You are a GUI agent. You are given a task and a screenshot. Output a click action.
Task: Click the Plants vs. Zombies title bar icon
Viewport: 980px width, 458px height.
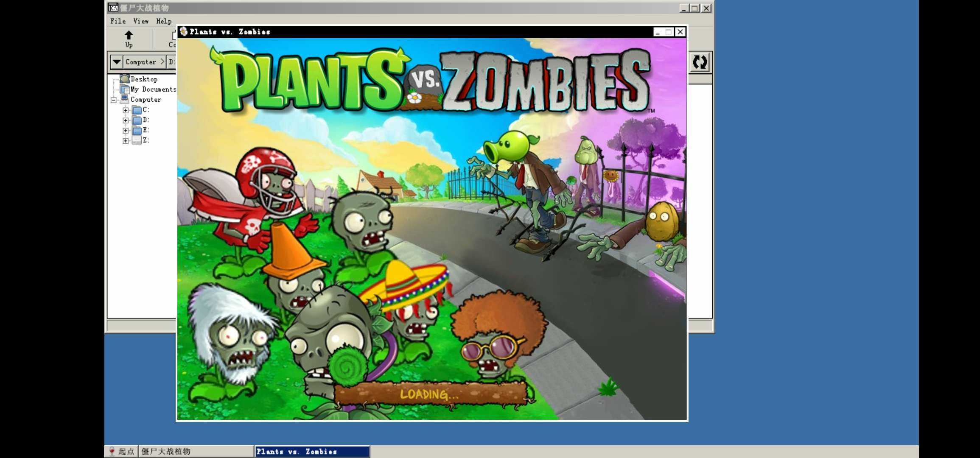[x=184, y=32]
